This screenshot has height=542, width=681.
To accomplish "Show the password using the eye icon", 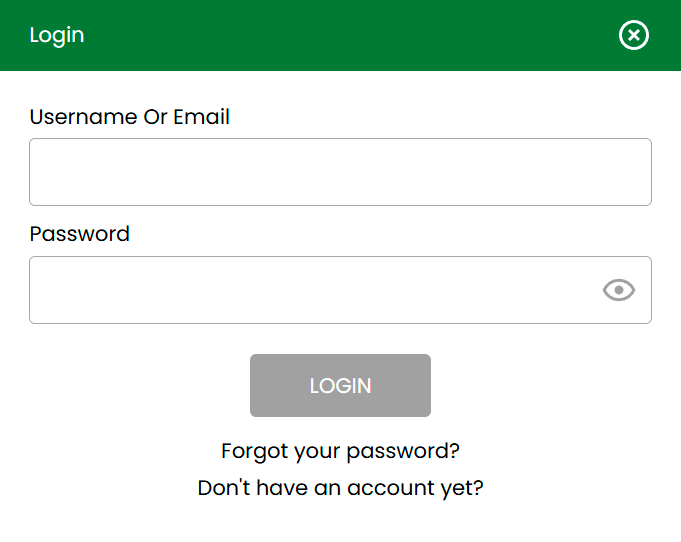I will [x=619, y=290].
